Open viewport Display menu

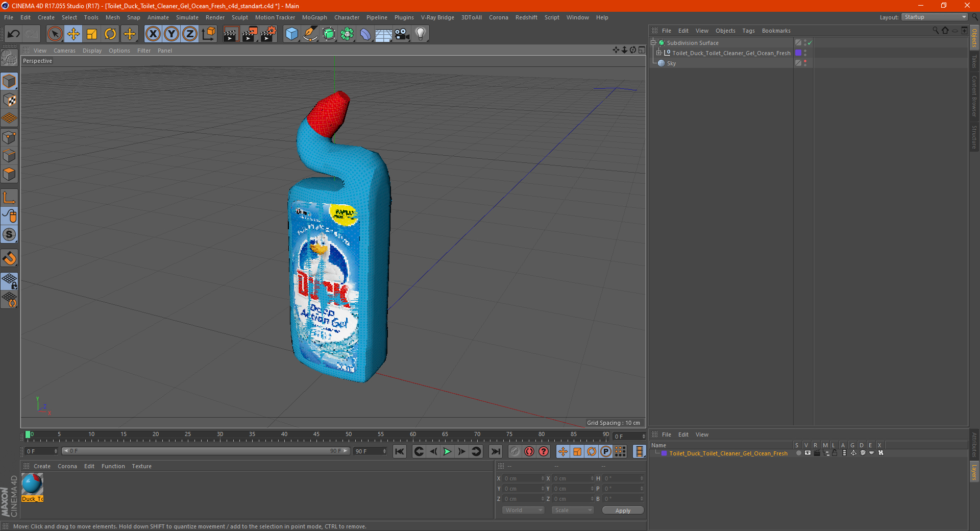click(x=92, y=51)
